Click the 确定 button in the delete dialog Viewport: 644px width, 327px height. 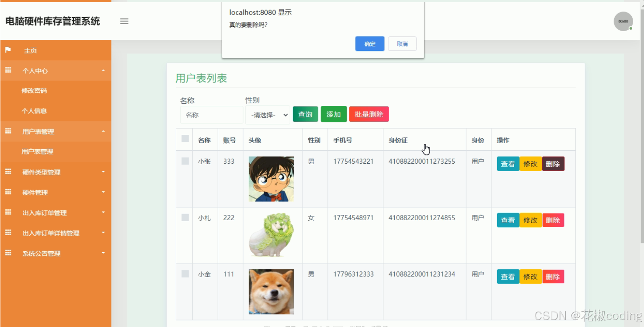(369, 43)
